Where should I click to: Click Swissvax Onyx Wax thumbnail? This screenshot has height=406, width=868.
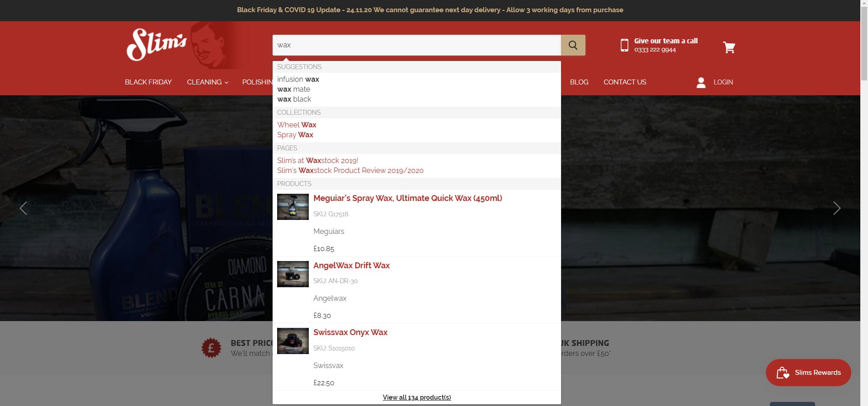[293, 341]
